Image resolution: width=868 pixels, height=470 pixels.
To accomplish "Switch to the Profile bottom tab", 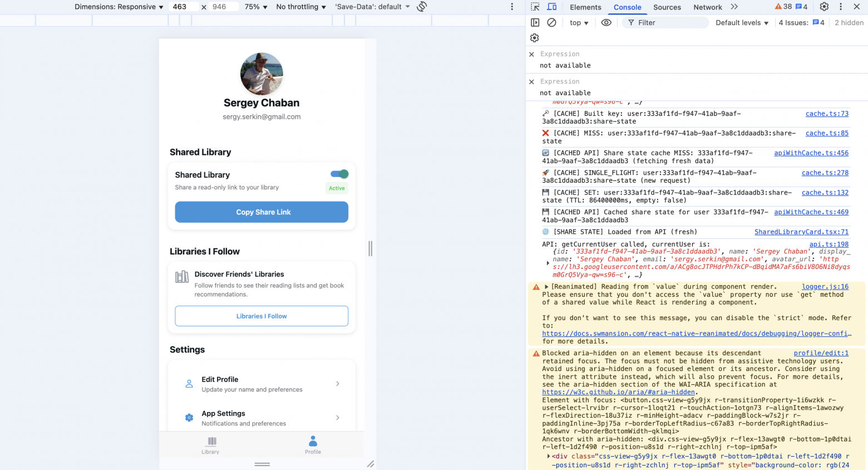I will pyautogui.click(x=313, y=445).
